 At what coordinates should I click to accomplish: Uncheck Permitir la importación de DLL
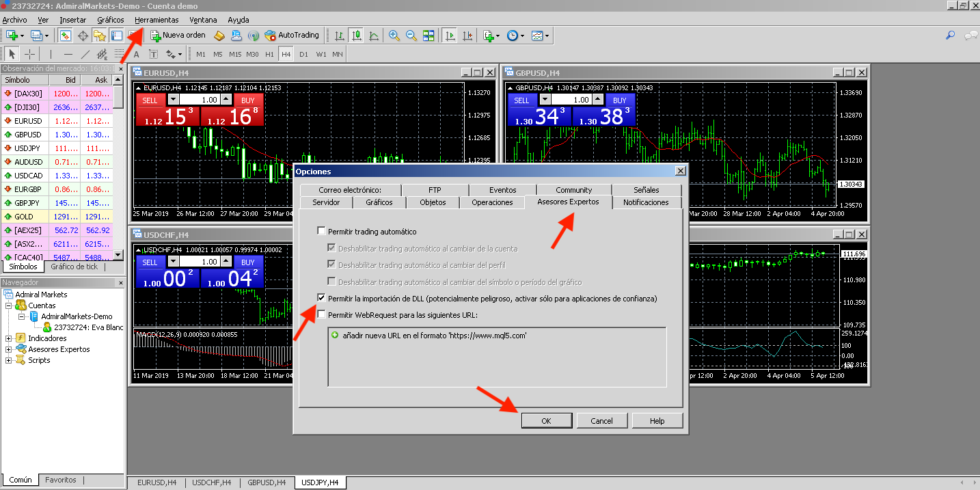pyautogui.click(x=322, y=299)
